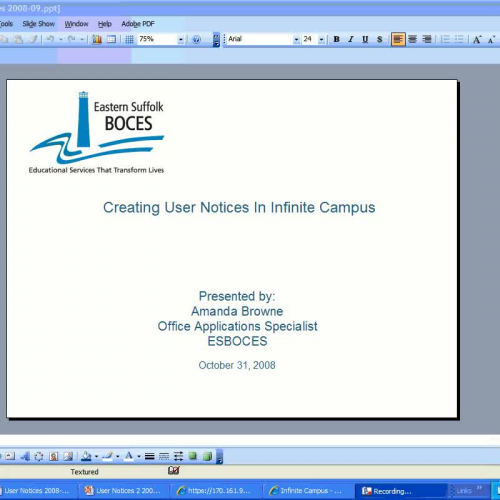Image resolution: width=500 pixels, height=500 pixels.
Task: Insert a chart using the chart icon
Action: [x=97, y=39]
